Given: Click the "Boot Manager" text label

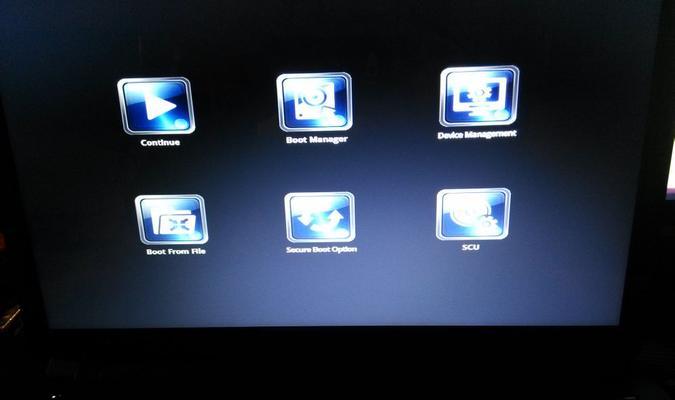Looking at the screenshot, I should 317,140.
